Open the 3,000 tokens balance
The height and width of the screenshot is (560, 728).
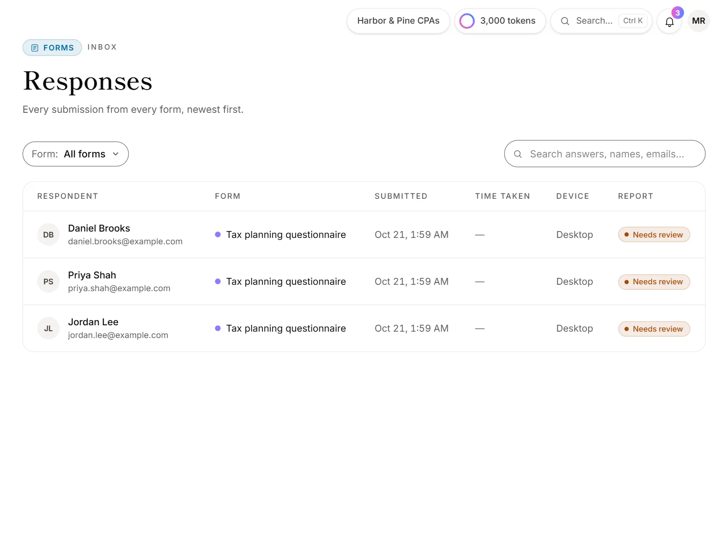coord(500,21)
